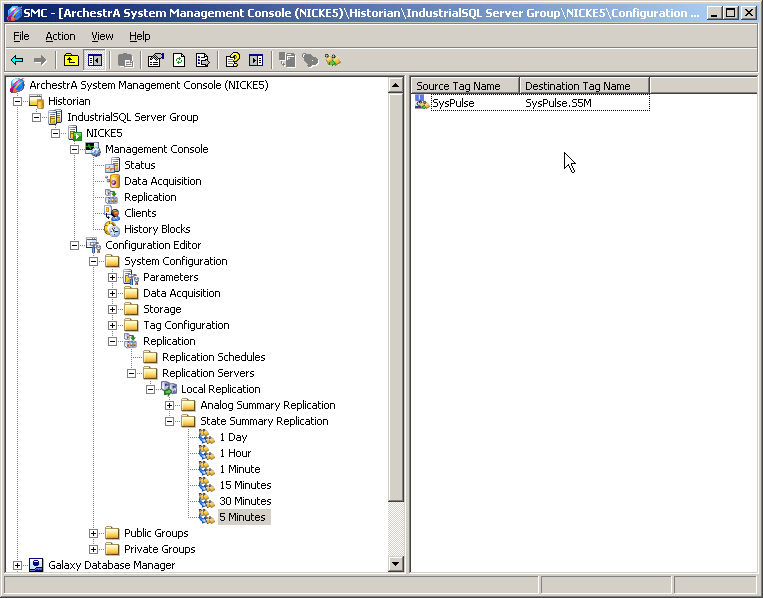Image resolution: width=763 pixels, height=598 pixels.
Task: Expand the Private Groups folder
Action: [93, 549]
